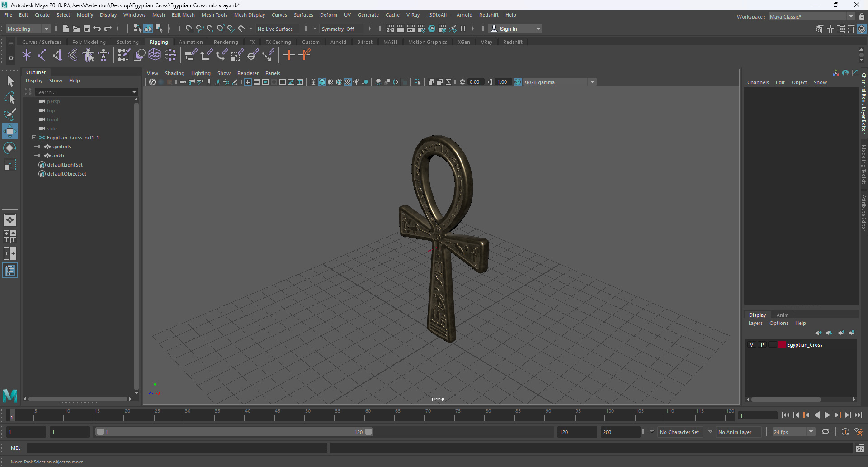Click the New Scene icon

tap(66, 29)
